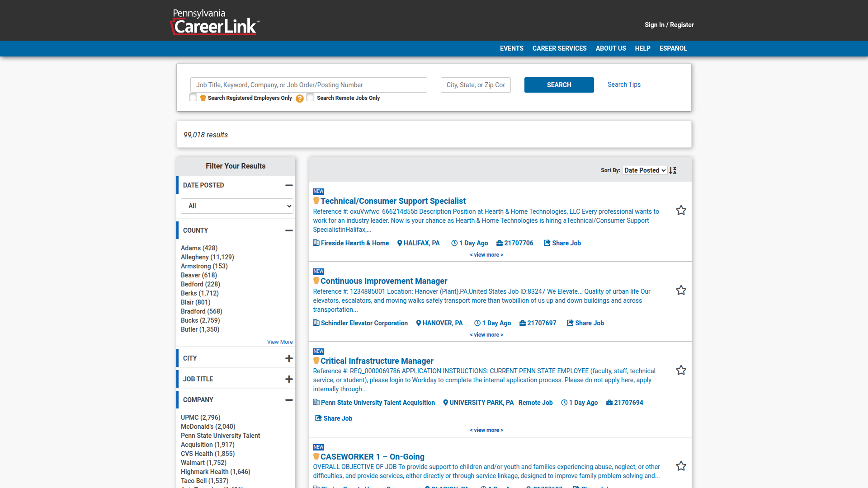Collapse the COMPANY filter section
This screenshot has height=488, width=868.
click(x=289, y=400)
